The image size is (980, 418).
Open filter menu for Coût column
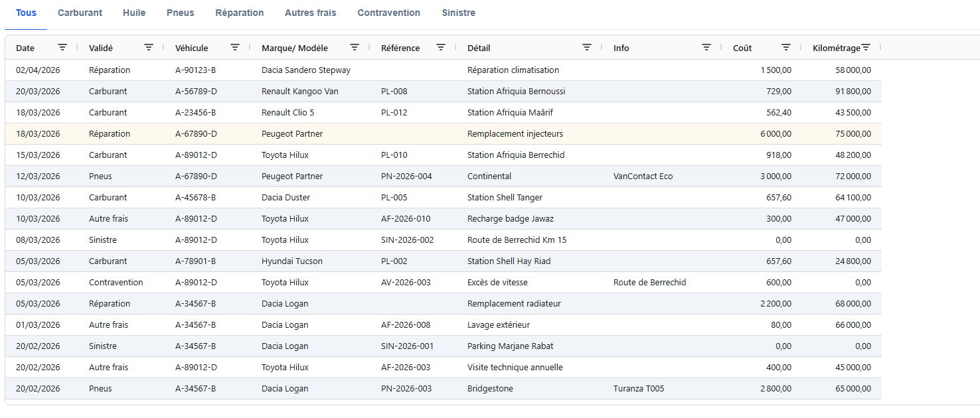[786, 47]
